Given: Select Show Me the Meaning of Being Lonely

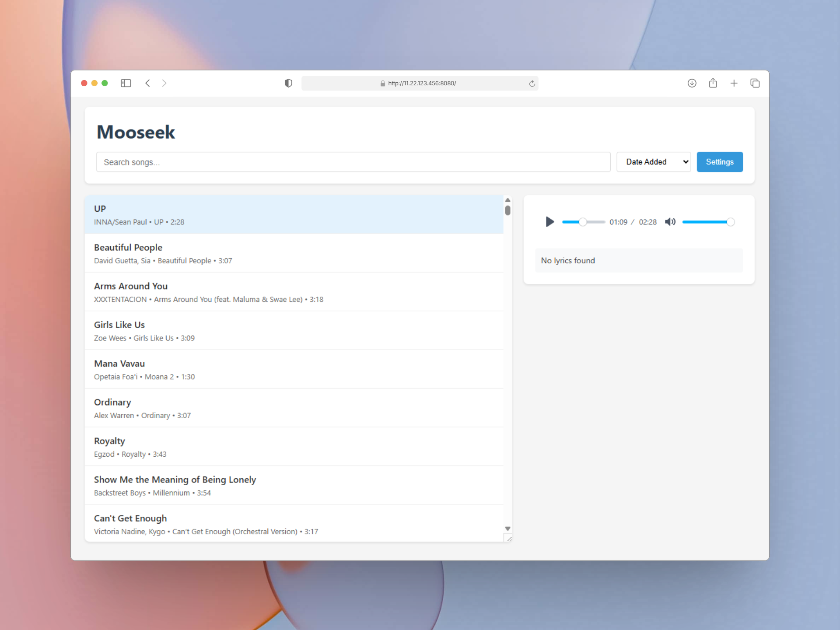Looking at the screenshot, I should click(x=294, y=486).
